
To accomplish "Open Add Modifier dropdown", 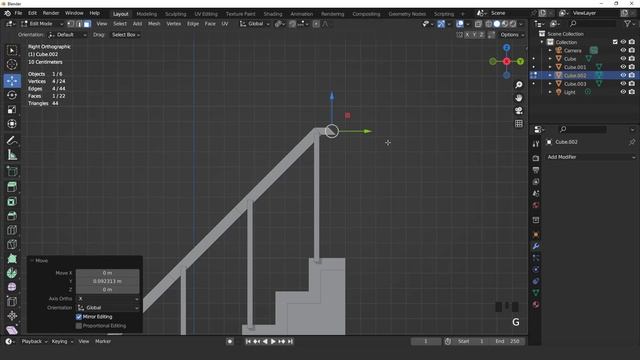I will pyautogui.click(x=591, y=157).
